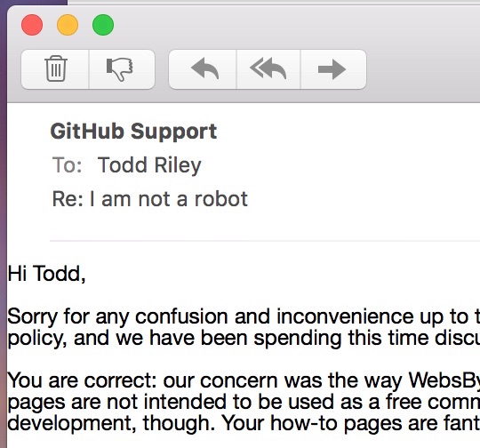Click the line starting You are correct
The image size is (480, 448).
click(x=244, y=380)
